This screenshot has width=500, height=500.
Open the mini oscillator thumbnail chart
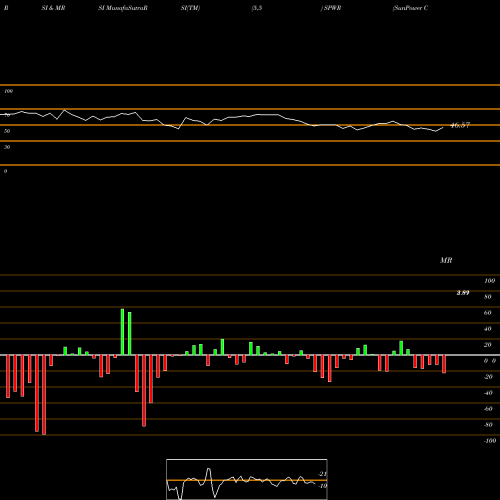pos(247,479)
